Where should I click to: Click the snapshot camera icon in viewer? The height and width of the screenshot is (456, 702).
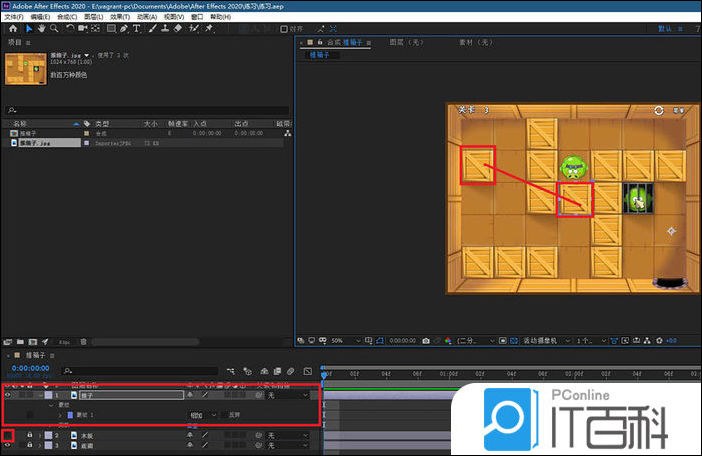point(426,340)
